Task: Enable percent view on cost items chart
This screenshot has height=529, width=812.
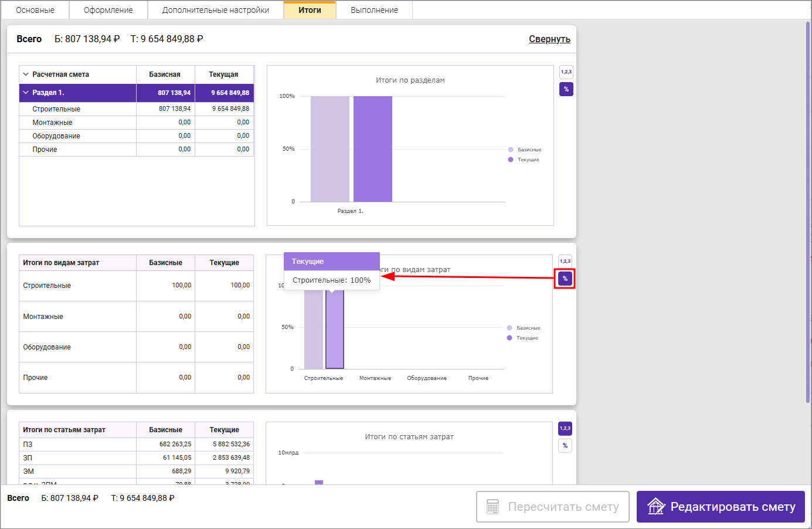Action: click(565, 446)
